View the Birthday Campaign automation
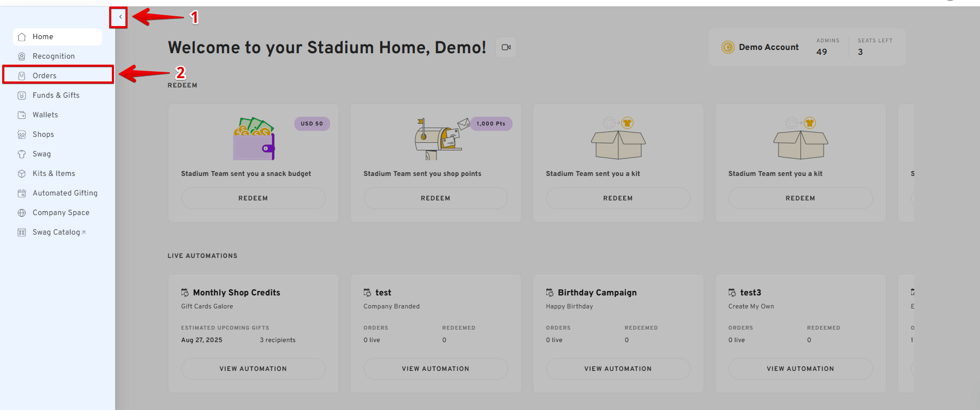This screenshot has height=410, width=980. tap(618, 369)
